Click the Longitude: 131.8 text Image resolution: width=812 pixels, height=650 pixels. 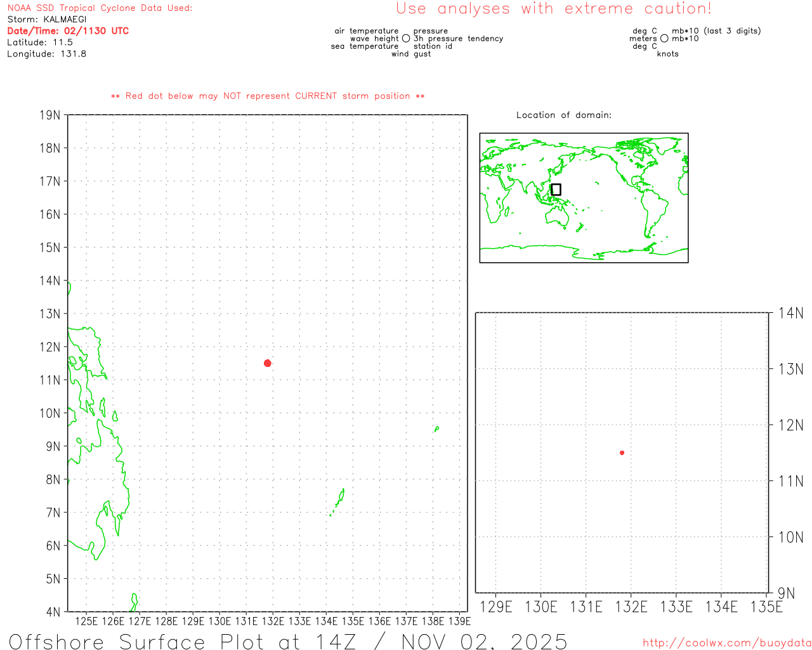47,54
